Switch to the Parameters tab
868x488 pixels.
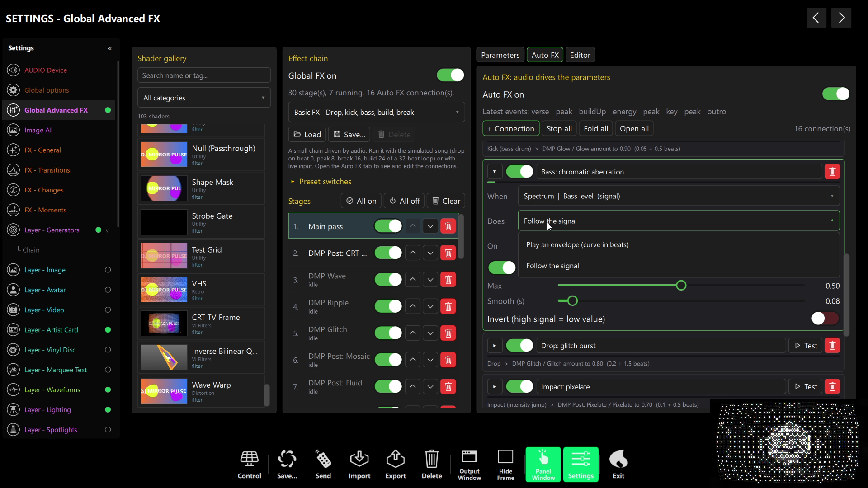coord(500,55)
